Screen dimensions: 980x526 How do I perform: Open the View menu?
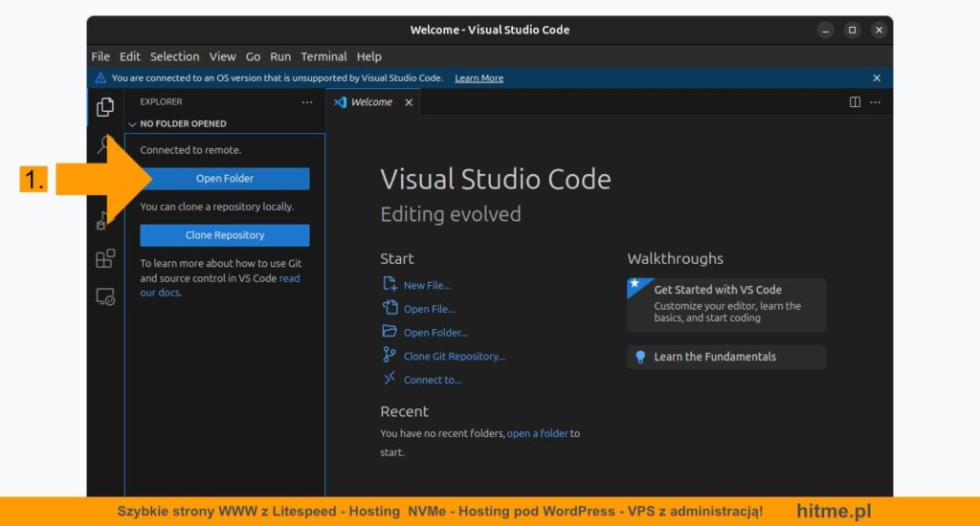(x=222, y=56)
